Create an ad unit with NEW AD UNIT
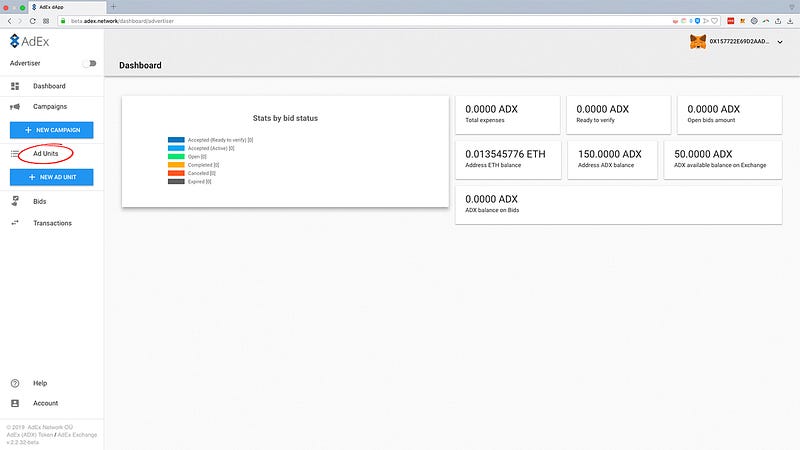 [x=52, y=177]
